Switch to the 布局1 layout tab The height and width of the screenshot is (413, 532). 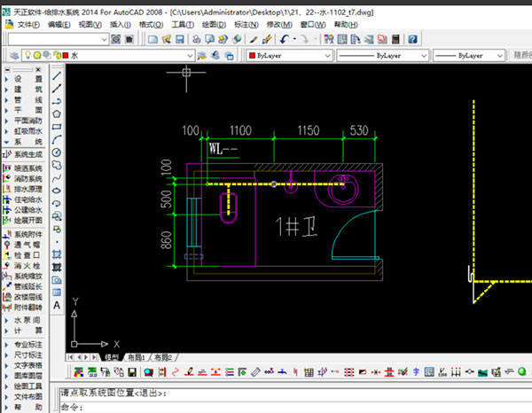click(136, 356)
